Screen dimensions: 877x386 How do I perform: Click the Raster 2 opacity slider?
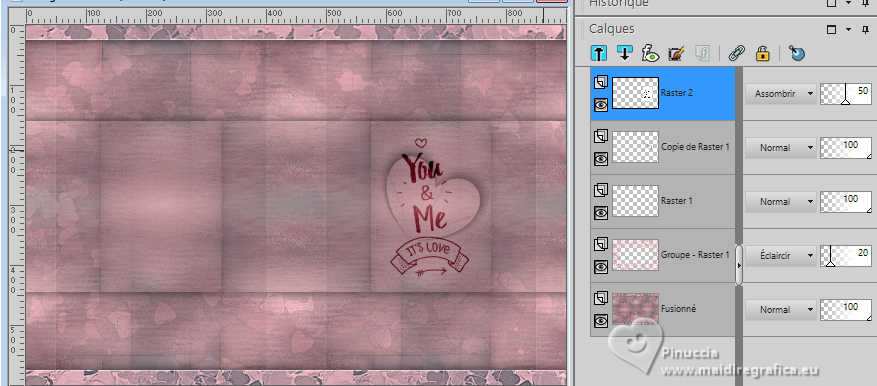(846, 94)
